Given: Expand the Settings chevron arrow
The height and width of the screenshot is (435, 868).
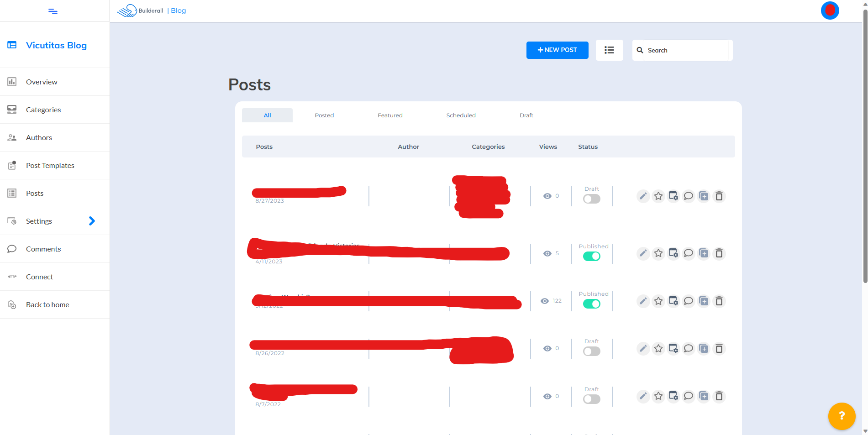Looking at the screenshot, I should coord(92,221).
